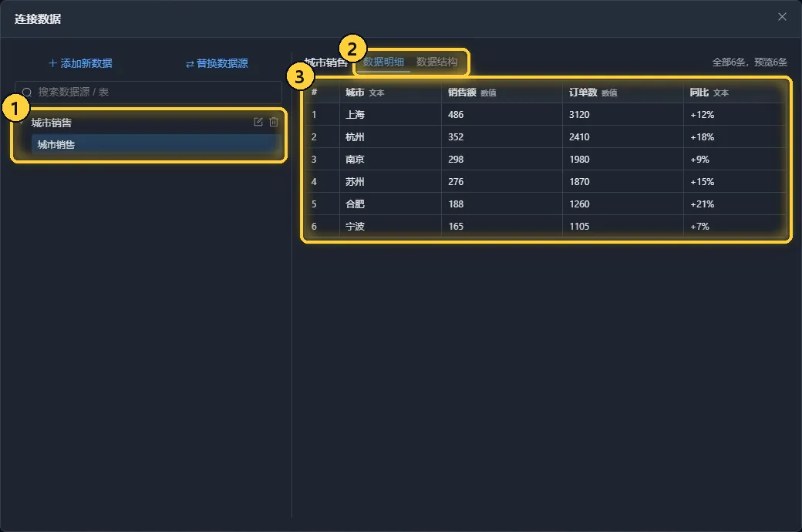The height and width of the screenshot is (532, 802).
Task: Open the 数据结构 tab
Action: click(x=436, y=62)
